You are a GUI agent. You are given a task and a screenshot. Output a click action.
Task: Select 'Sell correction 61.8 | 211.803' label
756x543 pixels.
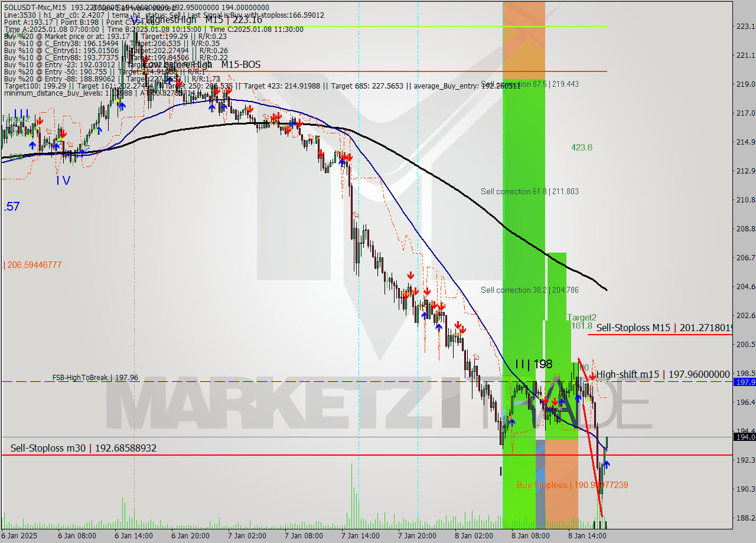pyautogui.click(x=530, y=191)
